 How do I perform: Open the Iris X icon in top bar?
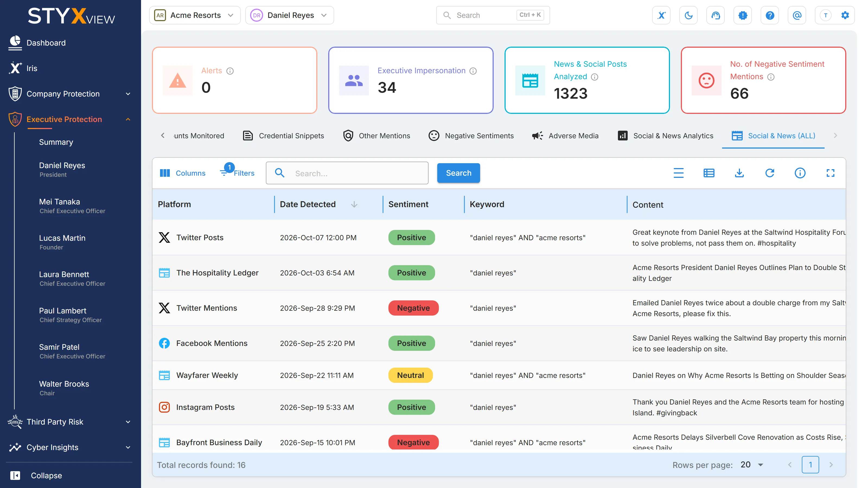[x=661, y=15]
